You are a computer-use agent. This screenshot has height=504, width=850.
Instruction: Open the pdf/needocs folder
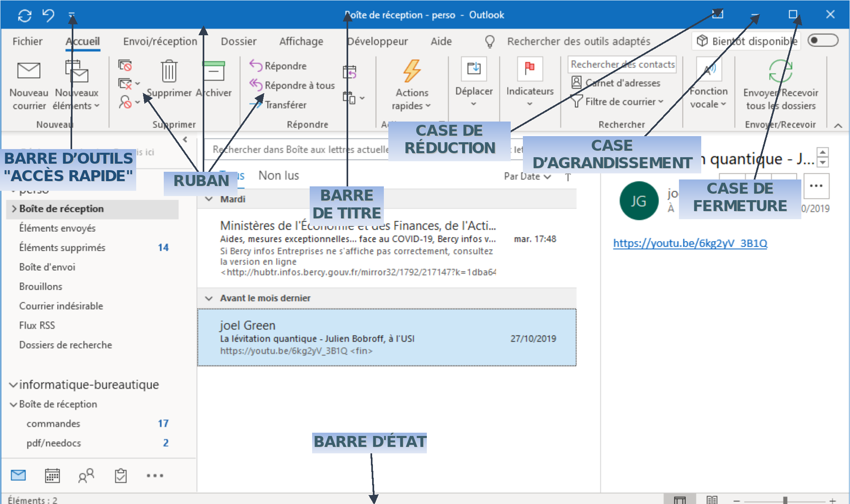point(54,443)
